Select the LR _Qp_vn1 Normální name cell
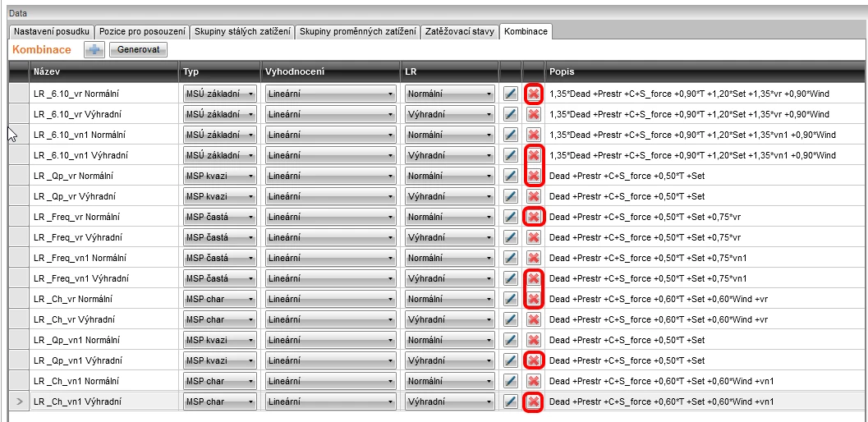868x422 pixels. [104, 340]
